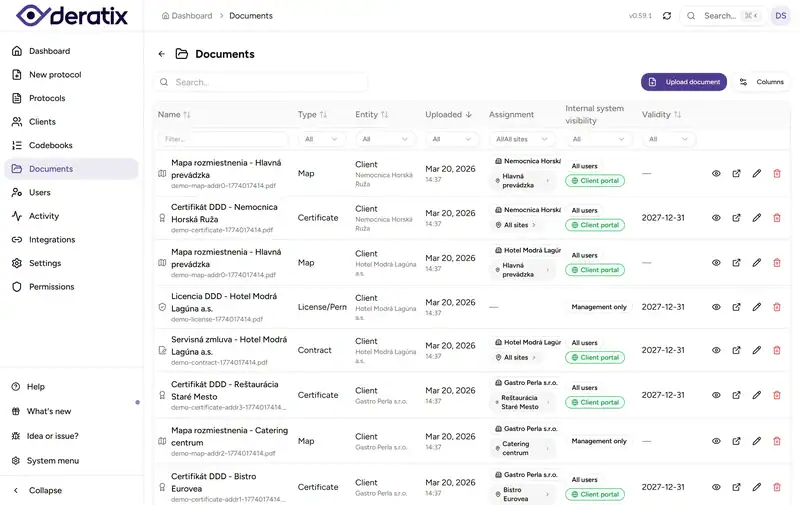Delete Certifikát DDD - Bistro Eurovea document
Image resolution: width=800 pixels, height=505 pixels.
point(777,487)
